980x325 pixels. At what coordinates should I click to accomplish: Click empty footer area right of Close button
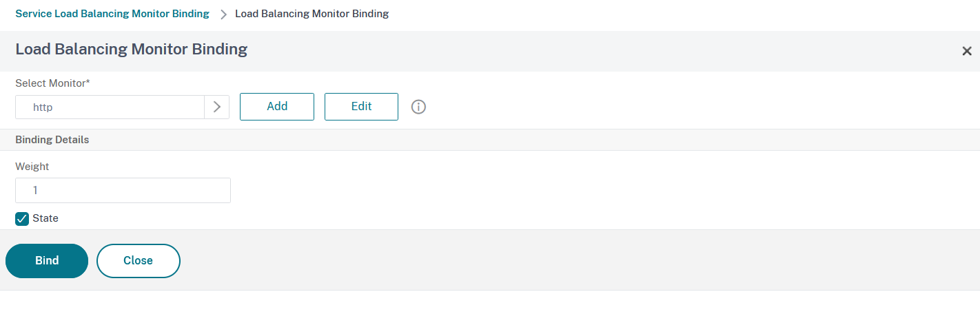[551, 261]
